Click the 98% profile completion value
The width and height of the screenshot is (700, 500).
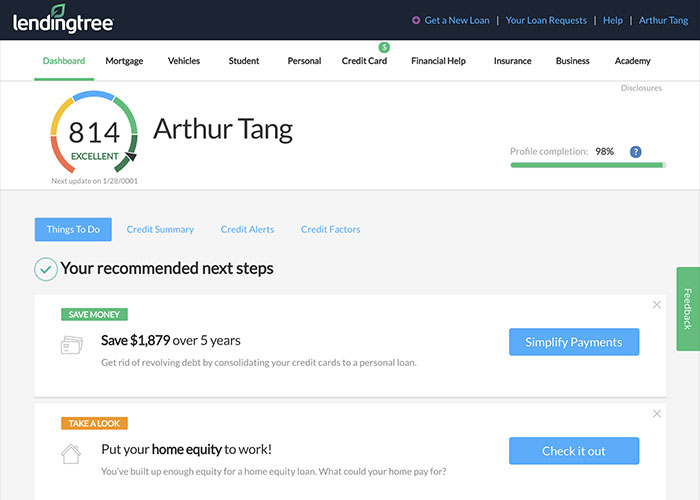(x=604, y=151)
